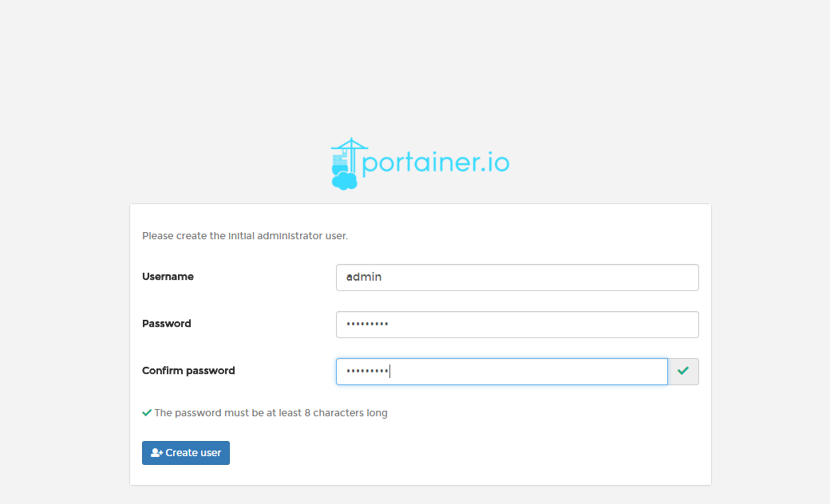Click the masked dots in the Password field

pos(367,325)
